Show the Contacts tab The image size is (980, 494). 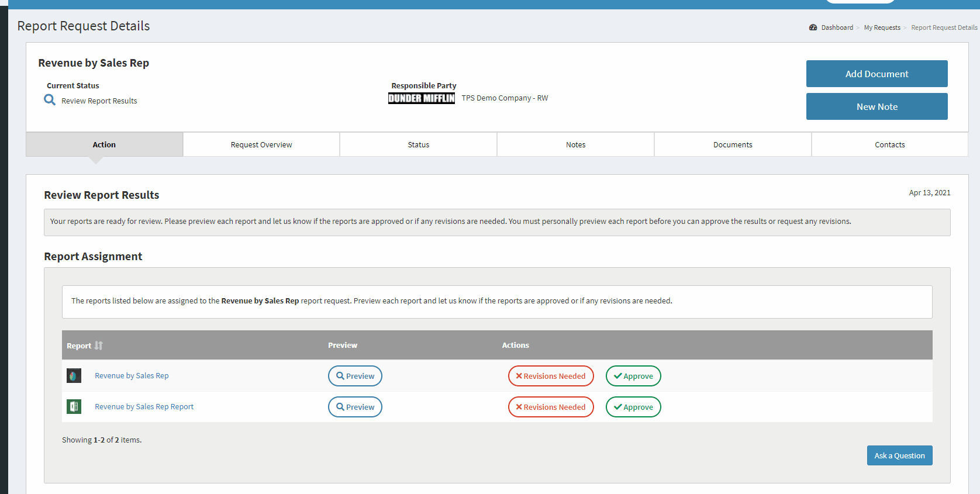pyautogui.click(x=889, y=144)
